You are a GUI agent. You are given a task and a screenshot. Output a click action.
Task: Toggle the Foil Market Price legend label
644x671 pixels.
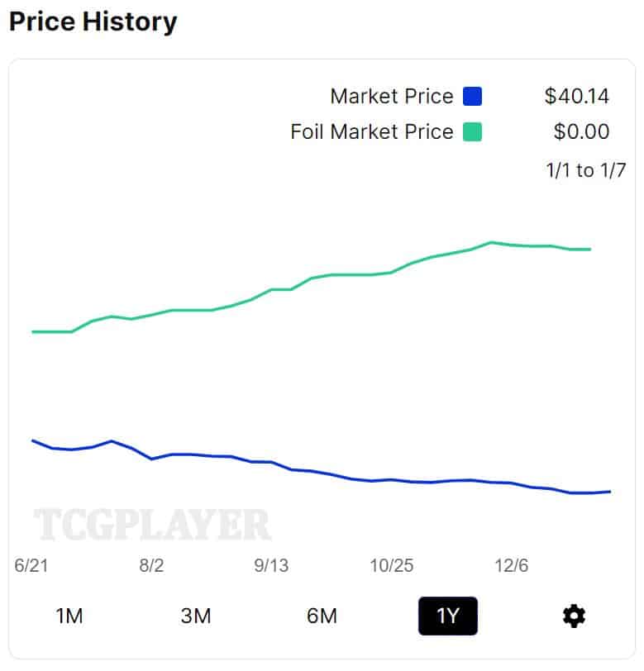point(372,131)
